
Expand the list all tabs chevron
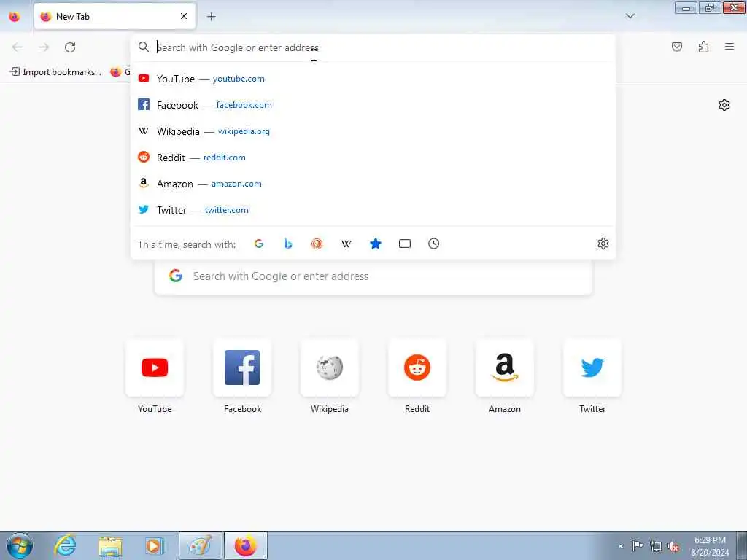coord(630,16)
